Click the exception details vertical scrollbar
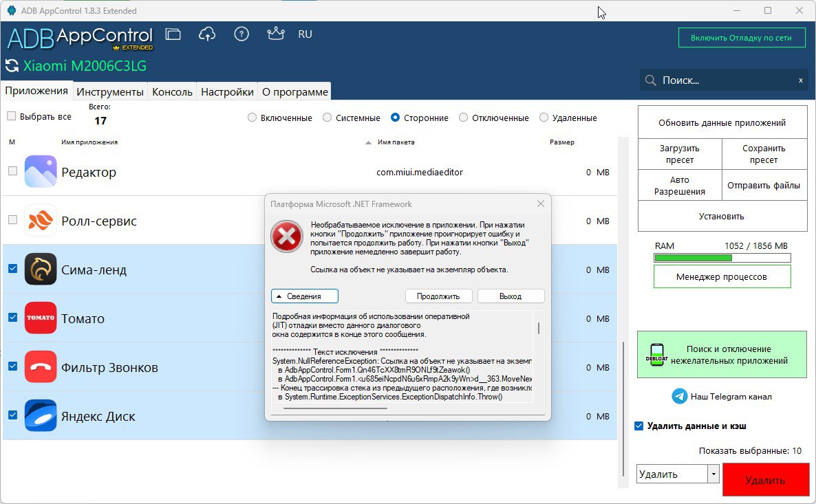 (539, 328)
